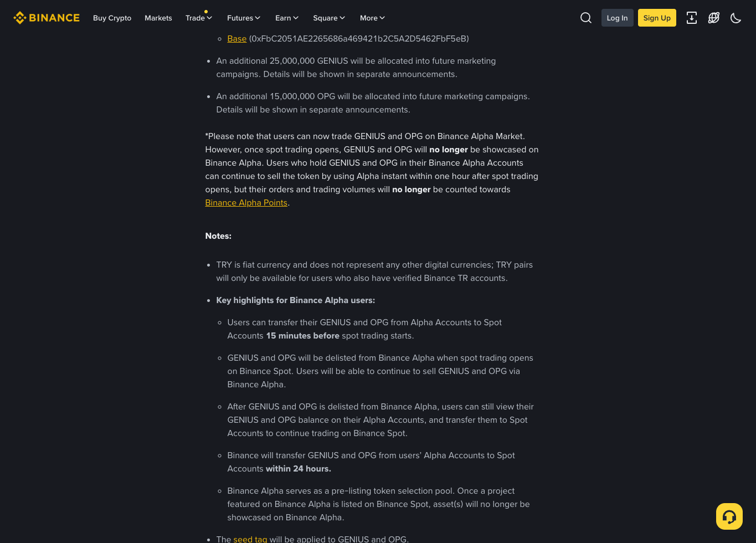Click the download app icon

pos(692,18)
